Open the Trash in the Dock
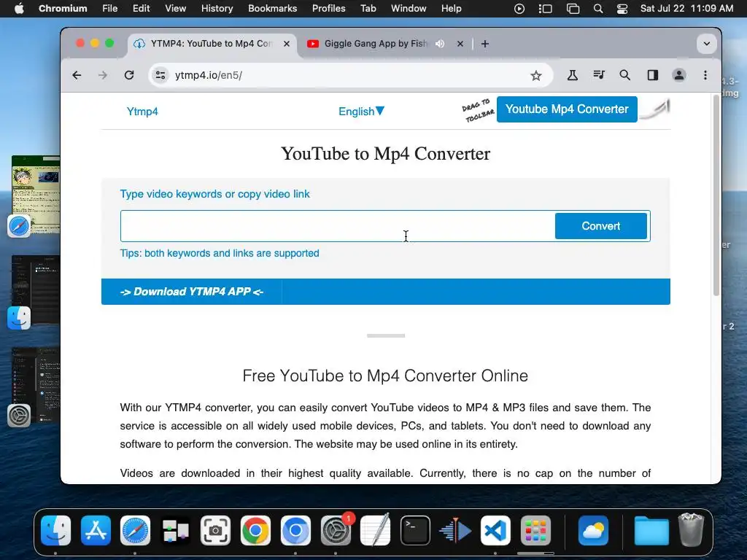Image resolution: width=747 pixels, height=560 pixels. pyautogui.click(x=691, y=529)
